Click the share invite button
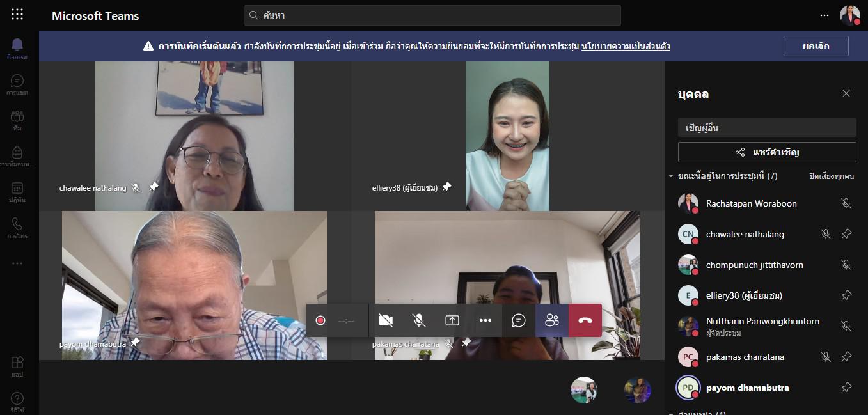Screen dimensions: 868x415 pyautogui.click(x=767, y=152)
